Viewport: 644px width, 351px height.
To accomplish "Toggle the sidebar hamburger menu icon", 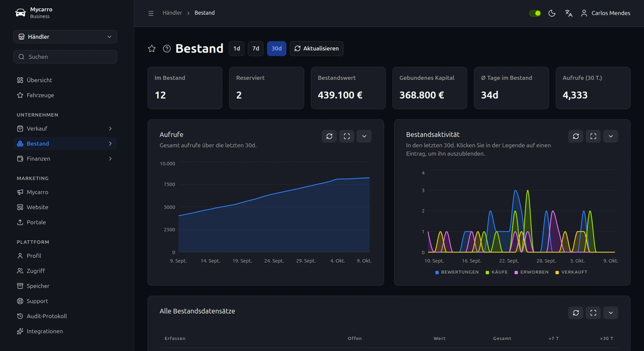I will [151, 13].
